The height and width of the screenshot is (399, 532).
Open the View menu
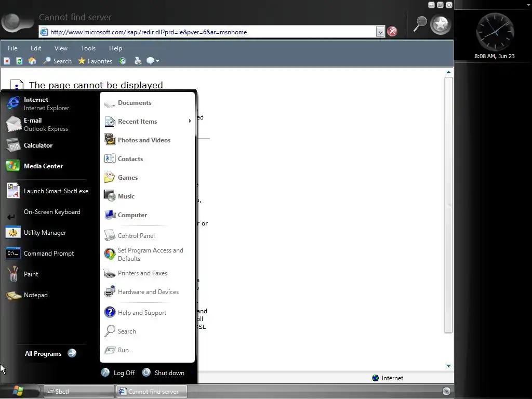point(61,48)
